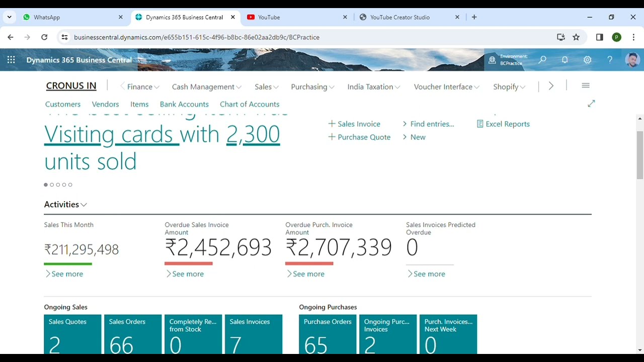Select the first headline carousel dot
Image resolution: width=644 pixels, height=362 pixels.
[46, 185]
